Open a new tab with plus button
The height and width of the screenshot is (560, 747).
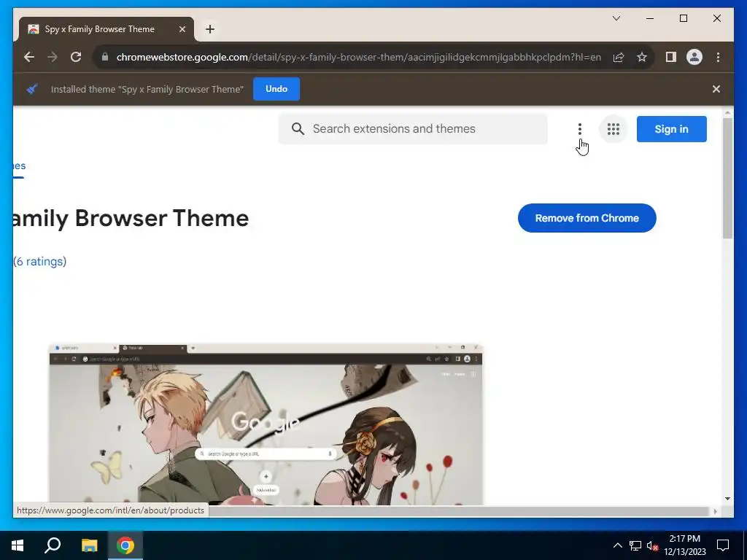tap(210, 29)
